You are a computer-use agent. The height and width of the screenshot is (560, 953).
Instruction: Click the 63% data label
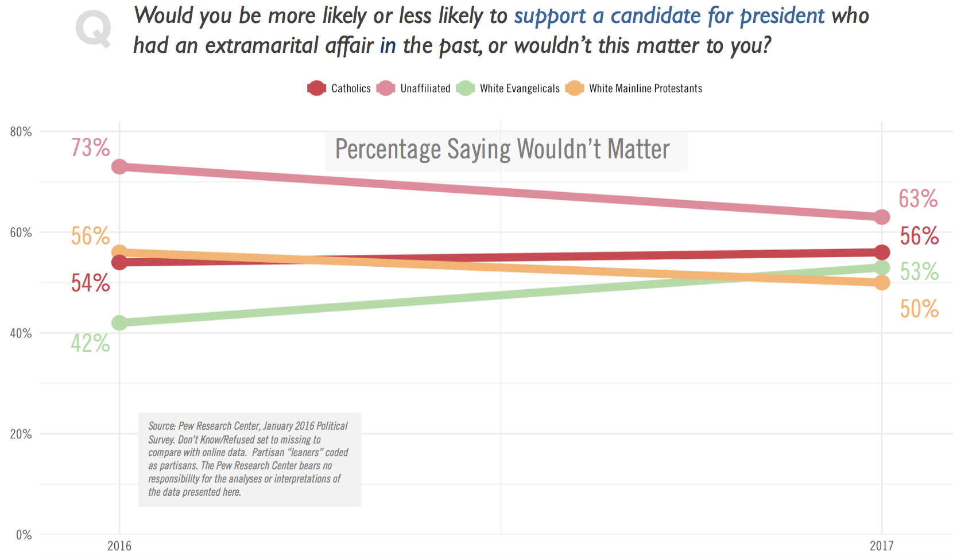point(918,199)
